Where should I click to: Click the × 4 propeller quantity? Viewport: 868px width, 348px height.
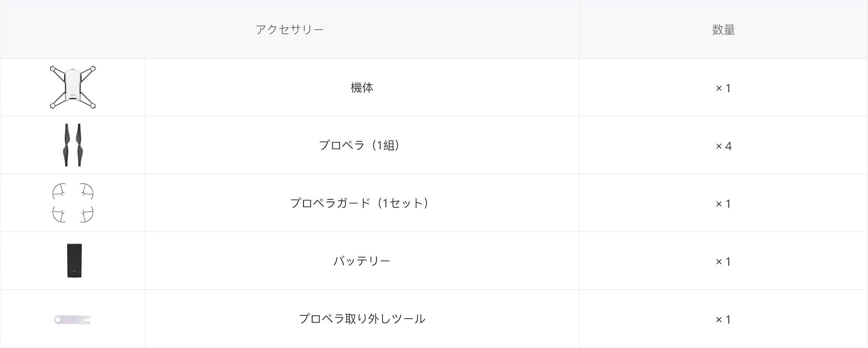pos(723,146)
